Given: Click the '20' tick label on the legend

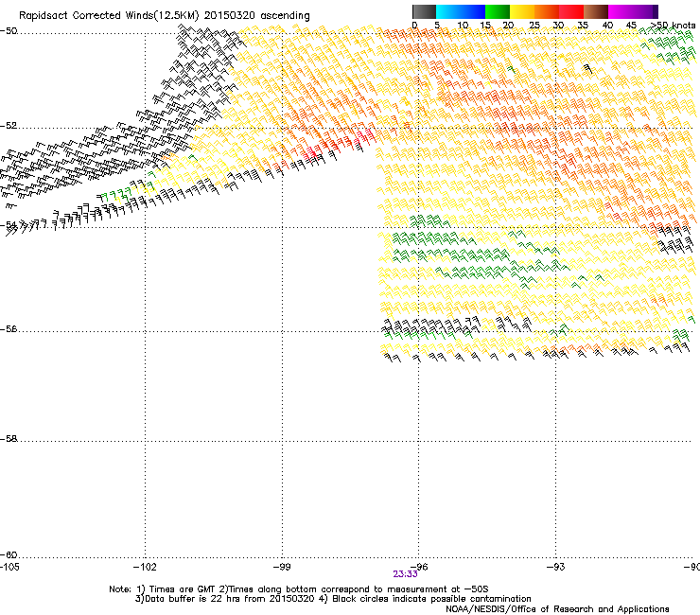Looking at the screenshot, I should [508, 26].
